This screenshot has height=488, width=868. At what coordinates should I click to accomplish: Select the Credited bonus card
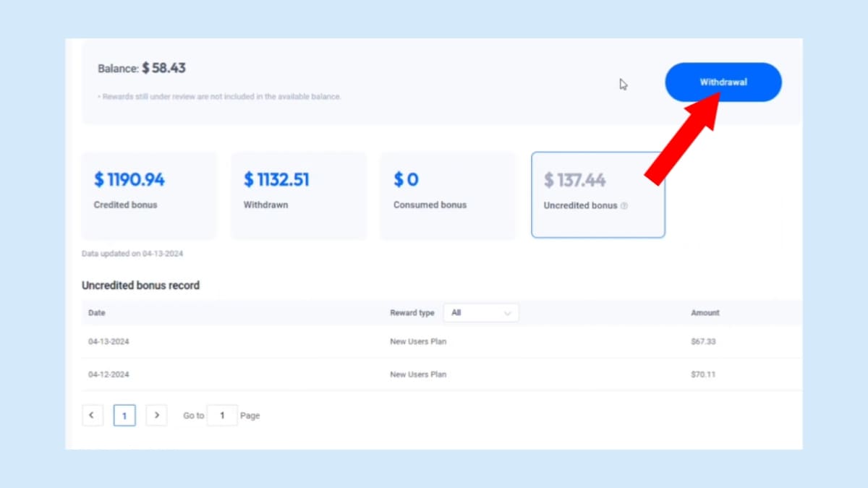(x=149, y=195)
